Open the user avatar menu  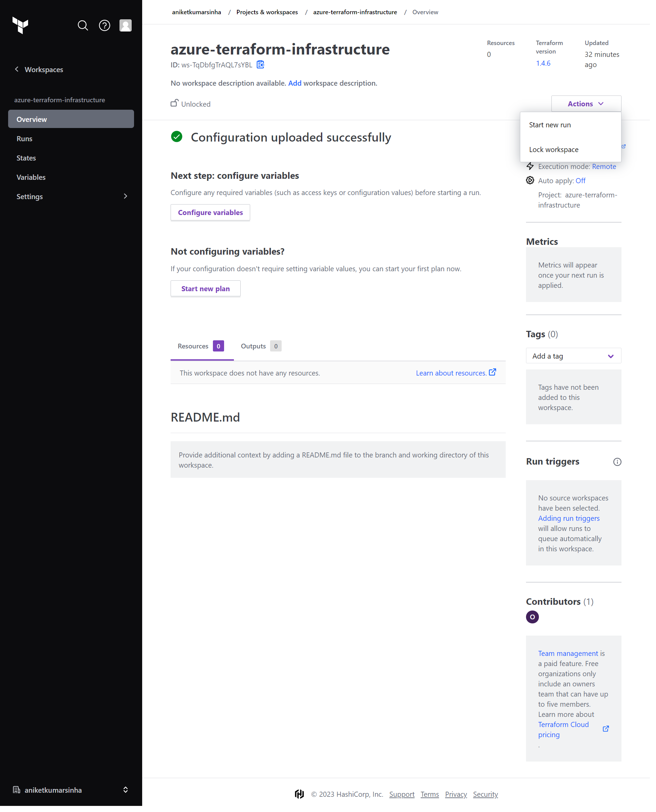pyautogui.click(x=127, y=26)
